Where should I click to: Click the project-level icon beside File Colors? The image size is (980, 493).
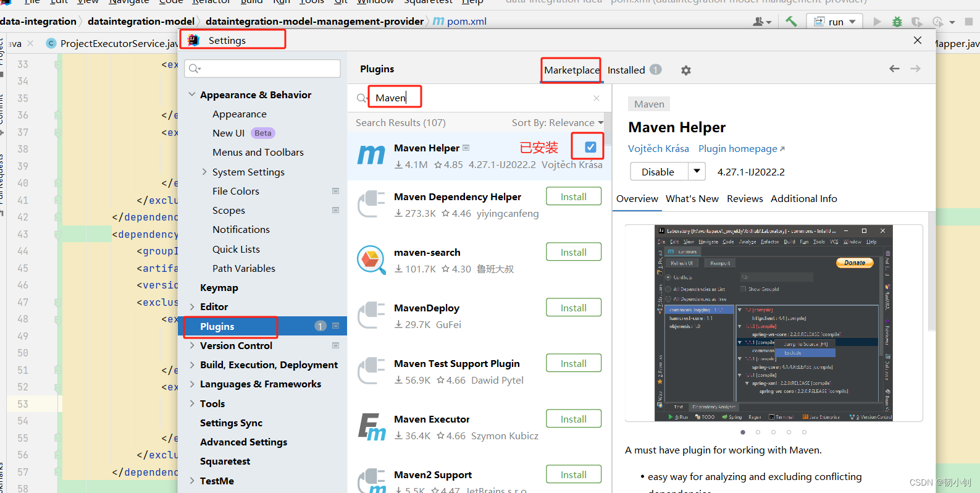[336, 191]
